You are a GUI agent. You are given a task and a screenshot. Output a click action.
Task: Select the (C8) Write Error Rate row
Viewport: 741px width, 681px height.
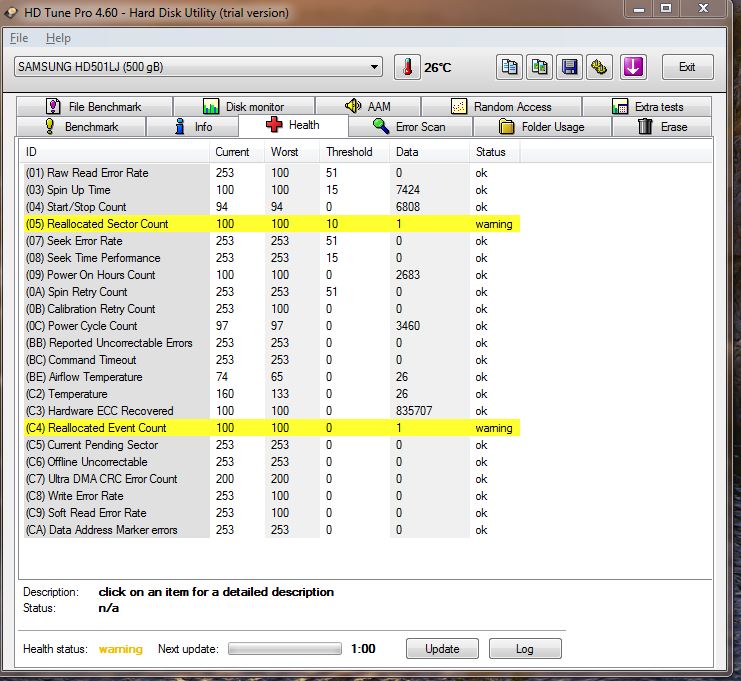(x=272, y=496)
